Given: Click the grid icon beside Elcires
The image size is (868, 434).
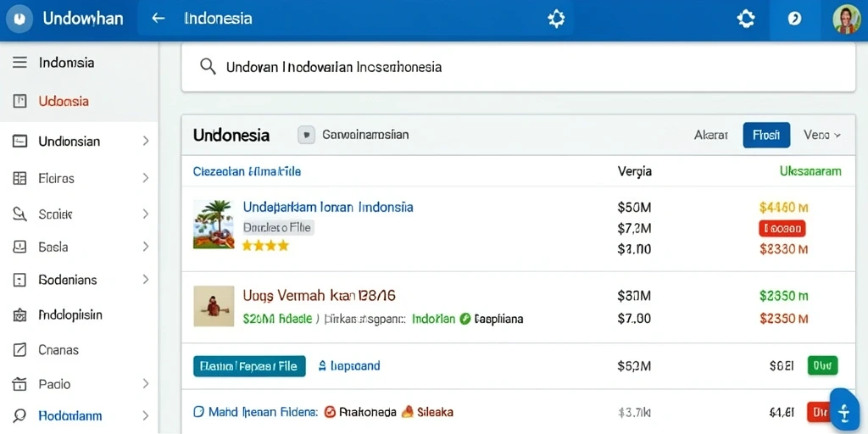Looking at the screenshot, I should pyautogui.click(x=20, y=178).
